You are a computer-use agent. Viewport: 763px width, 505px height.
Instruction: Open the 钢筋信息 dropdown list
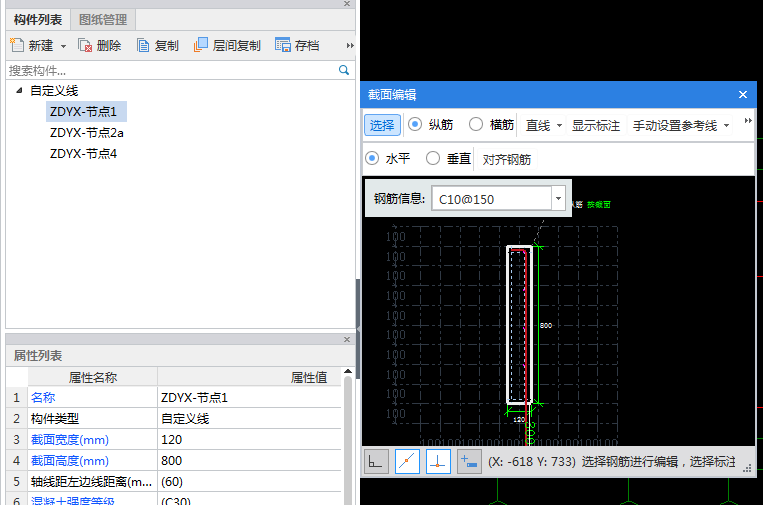[x=558, y=198]
